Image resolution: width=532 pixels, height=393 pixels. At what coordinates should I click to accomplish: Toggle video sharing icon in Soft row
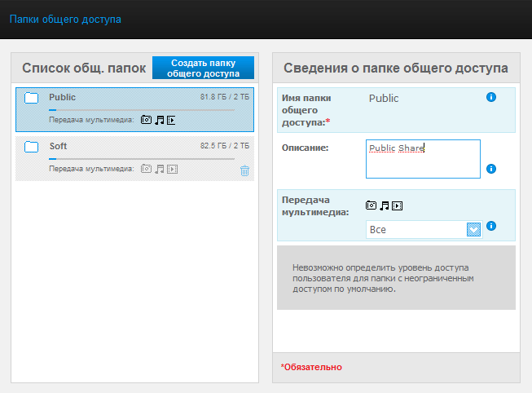pos(173,169)
